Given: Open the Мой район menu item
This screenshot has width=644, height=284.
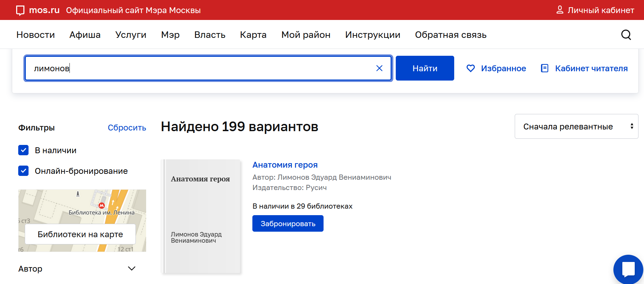Looking at the screenshot, I should pos(306,35).
